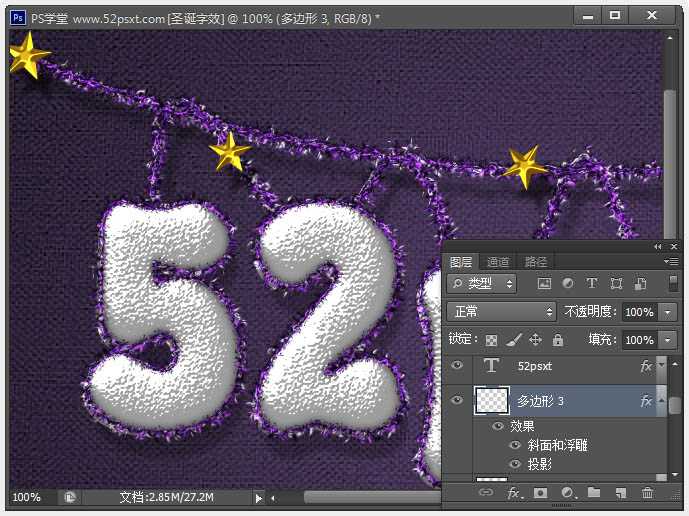Click the pixel layer filter icon

click(x=544, y=283)
